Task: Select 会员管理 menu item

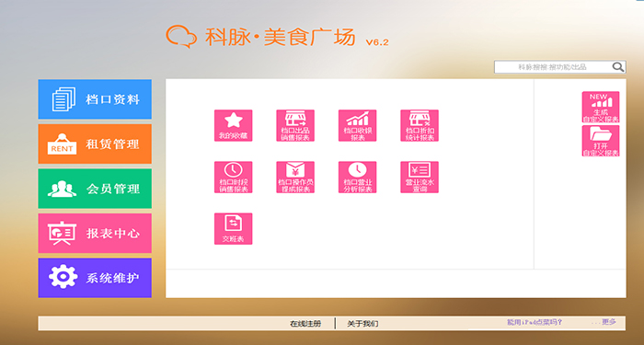Action: pyautogui.click(x=95, y=189)
